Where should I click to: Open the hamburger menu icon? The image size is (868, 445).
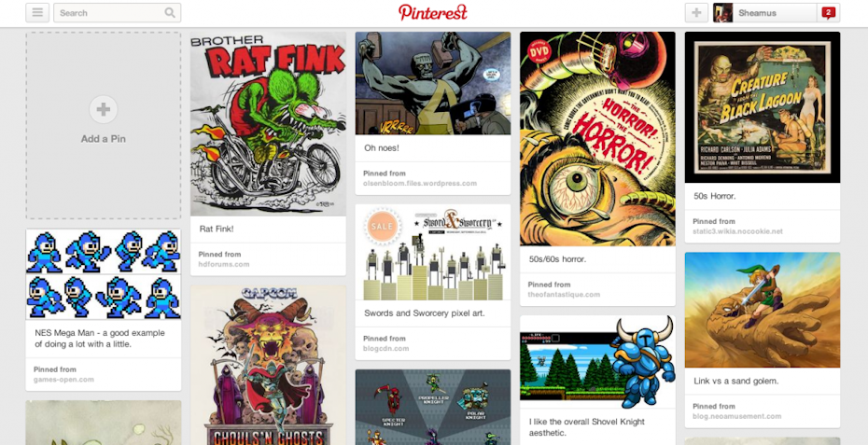click(37, 13)
